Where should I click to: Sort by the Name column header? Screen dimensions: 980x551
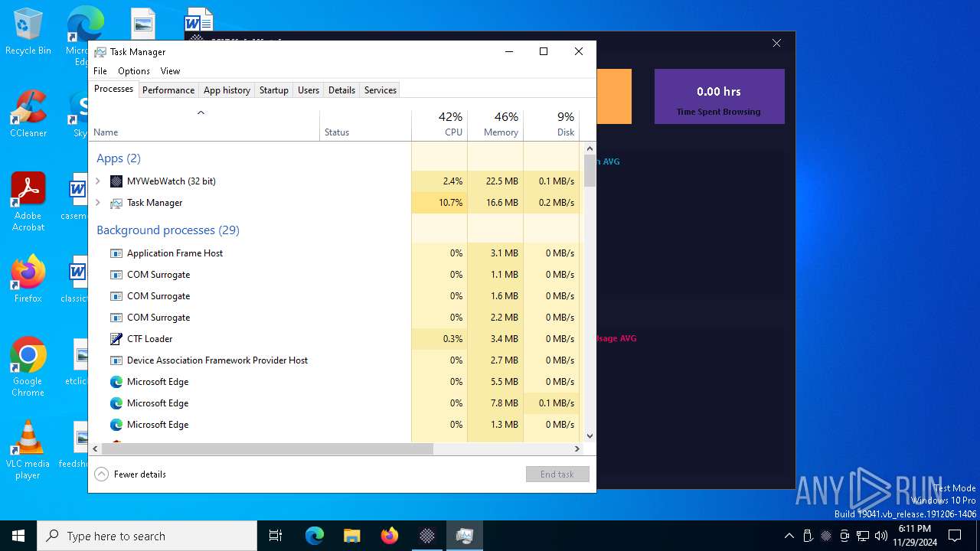[204, 125]
